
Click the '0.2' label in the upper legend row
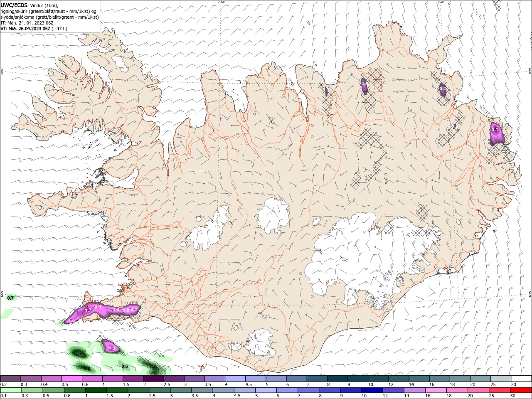tap(4, 384)
